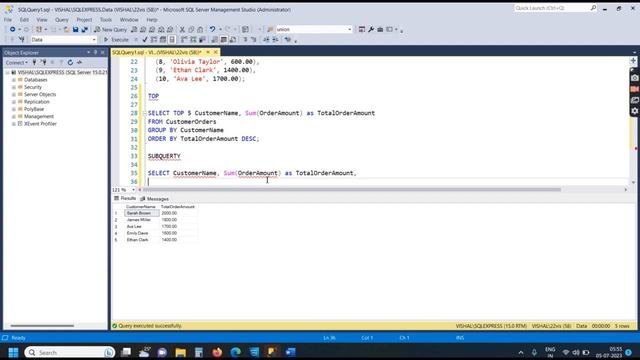Expand the Server Objects node
This screenshot has height=360, width=640.
[14, 95]
